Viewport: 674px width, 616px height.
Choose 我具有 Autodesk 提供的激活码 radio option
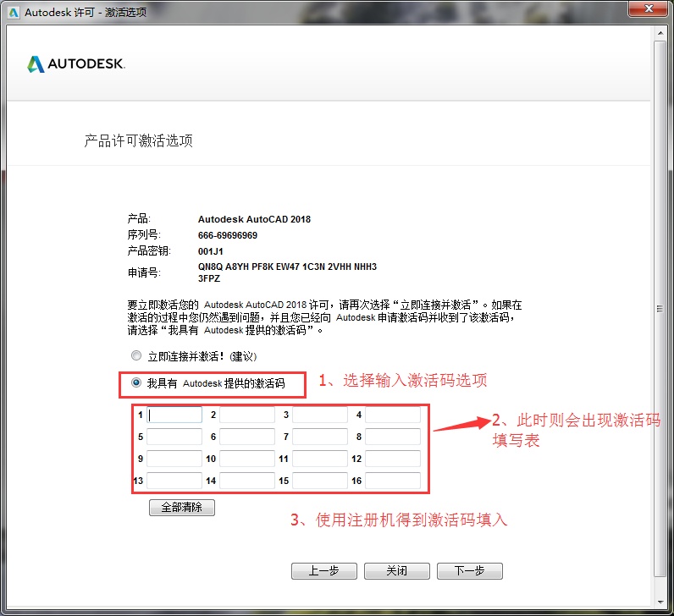click(136, 383)
